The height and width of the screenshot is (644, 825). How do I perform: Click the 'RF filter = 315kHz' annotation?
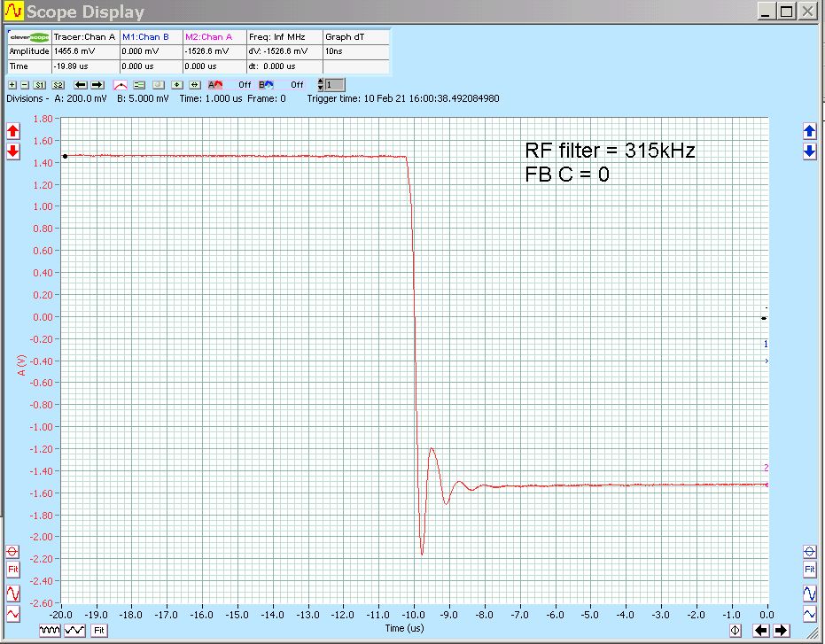[610, 151]
